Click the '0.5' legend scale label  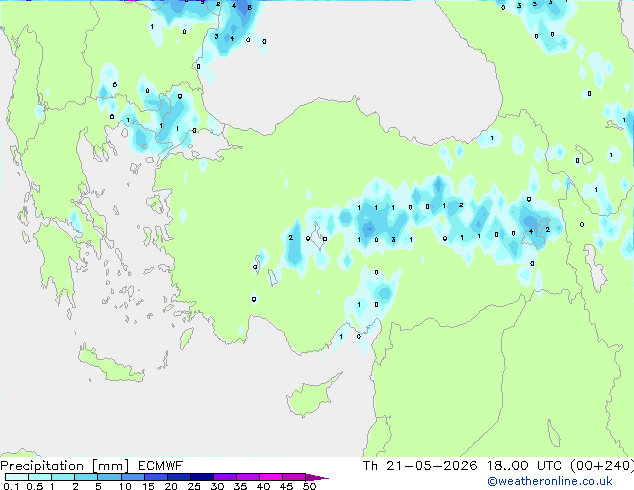pos(35,486)
